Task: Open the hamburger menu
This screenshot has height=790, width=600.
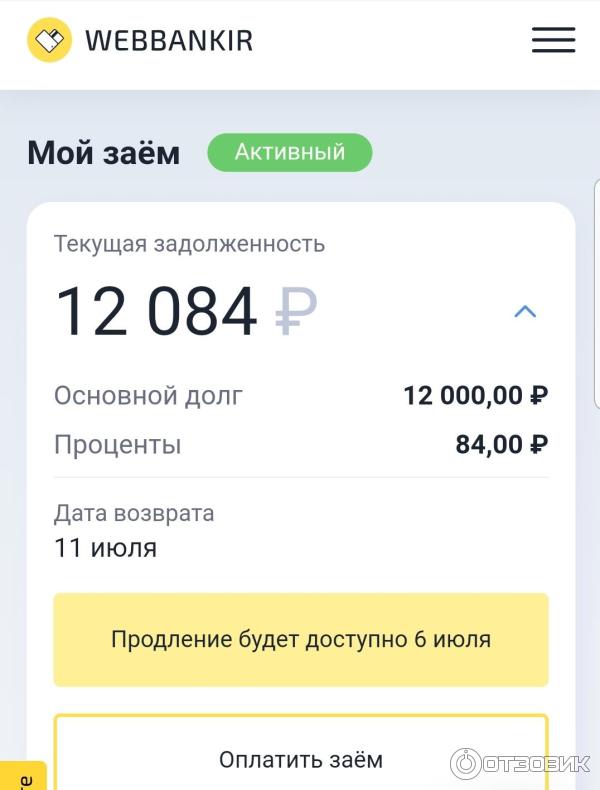Action: tap(553, 40)
